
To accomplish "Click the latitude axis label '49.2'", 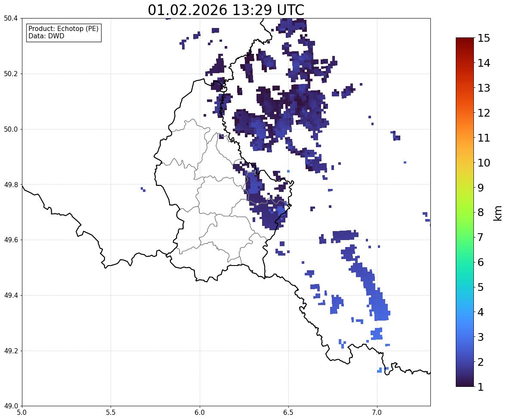I will pyautogui.click(x=11, y=351).
